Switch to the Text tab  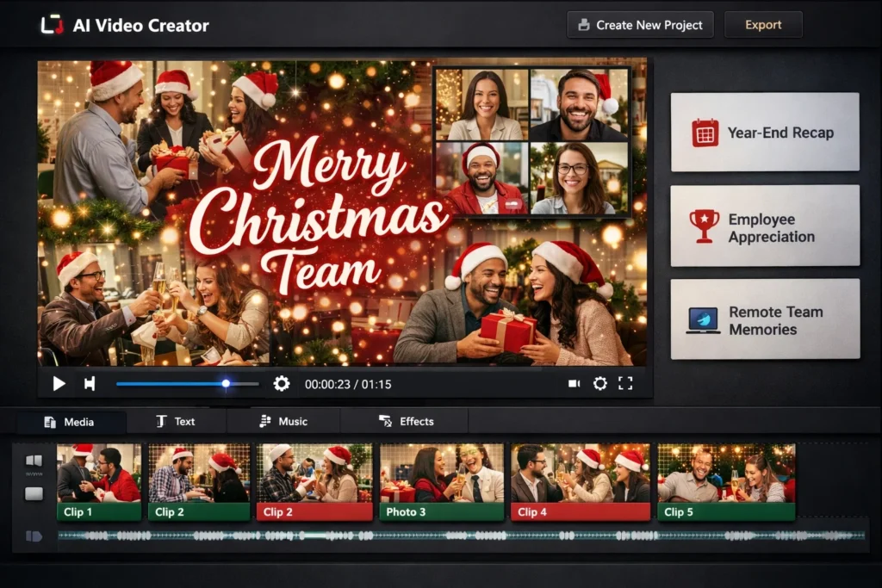coord(177,421)
